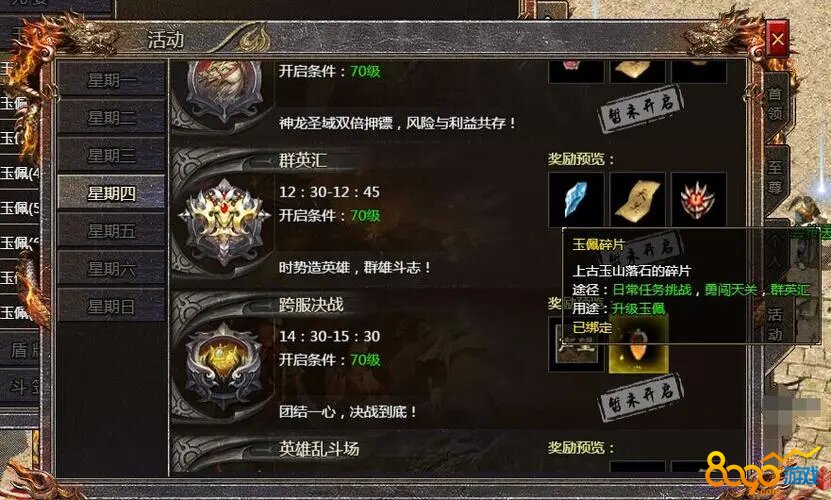Click the glowing orange pendant reward icon

pos(638,344)
